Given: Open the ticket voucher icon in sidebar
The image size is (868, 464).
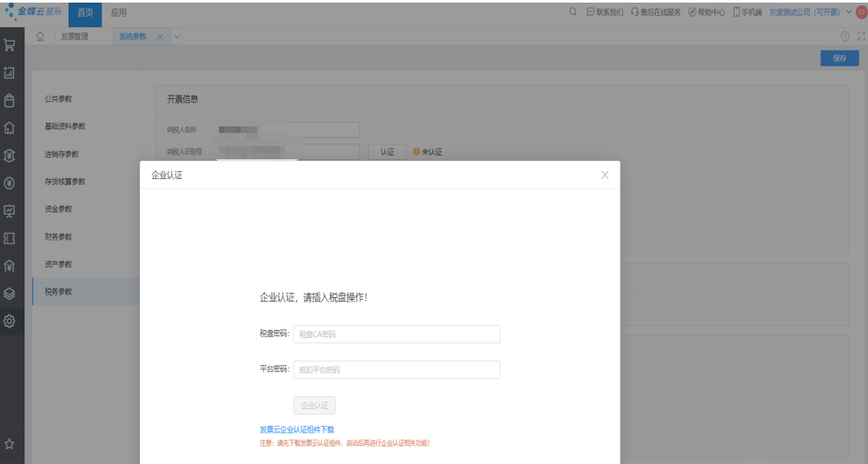Looking at the screenshot, I should 10,238.
